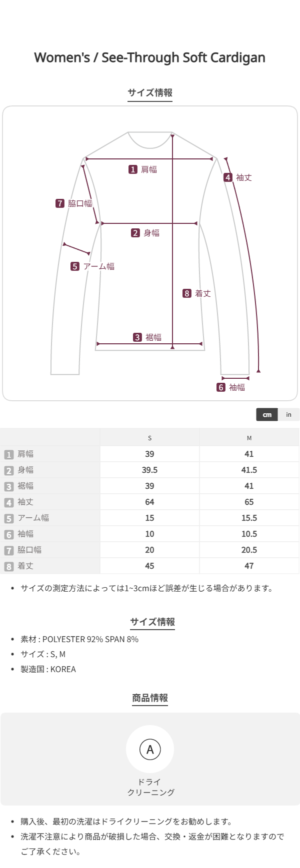Click the 着丈 row label in table
The height and width of the screenshot is (868, 300).
coord(25,566)
